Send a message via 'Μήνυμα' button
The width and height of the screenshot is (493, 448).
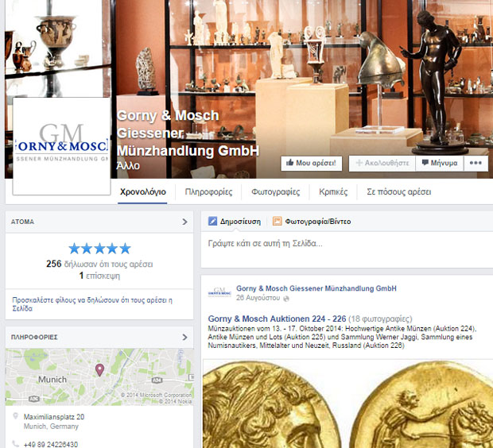pos(440,163)
